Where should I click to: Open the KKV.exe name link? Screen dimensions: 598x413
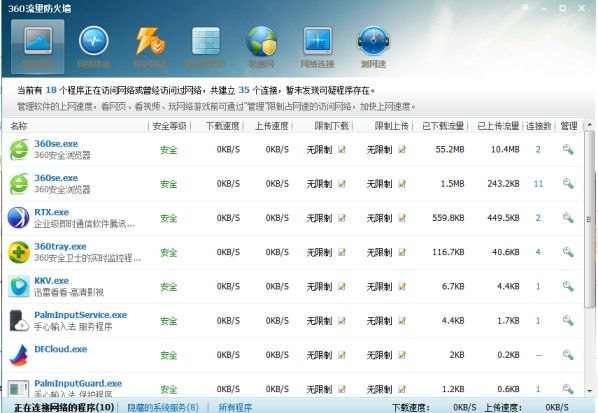point(51,281)
